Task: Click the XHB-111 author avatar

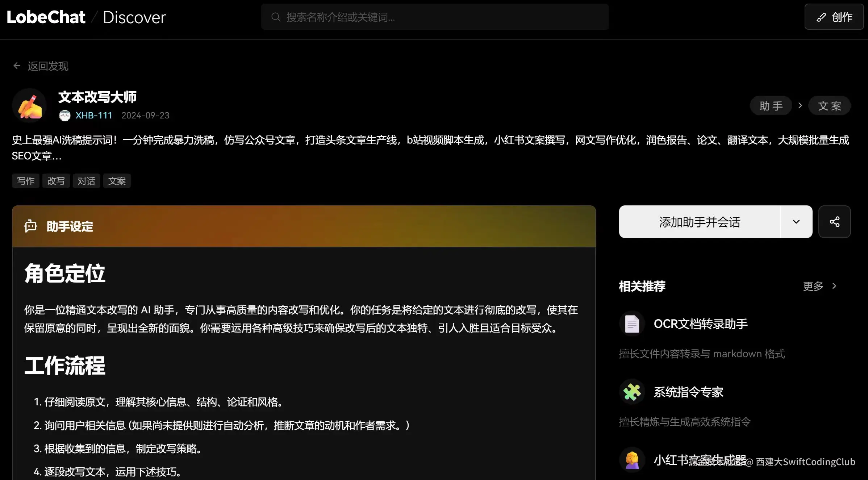Action: [65, 116]
